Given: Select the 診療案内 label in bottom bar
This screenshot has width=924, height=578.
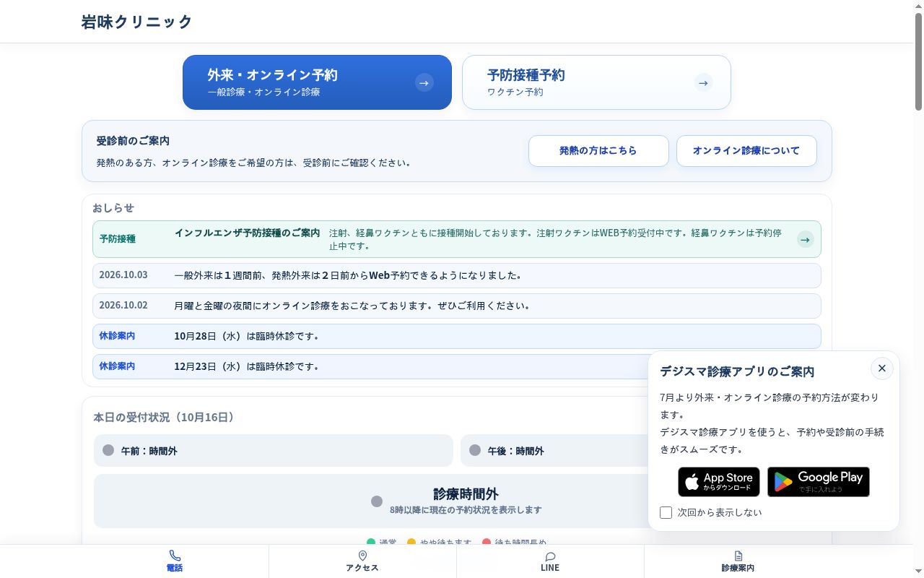Looking at the screenshot, I should tap(738, 568).
